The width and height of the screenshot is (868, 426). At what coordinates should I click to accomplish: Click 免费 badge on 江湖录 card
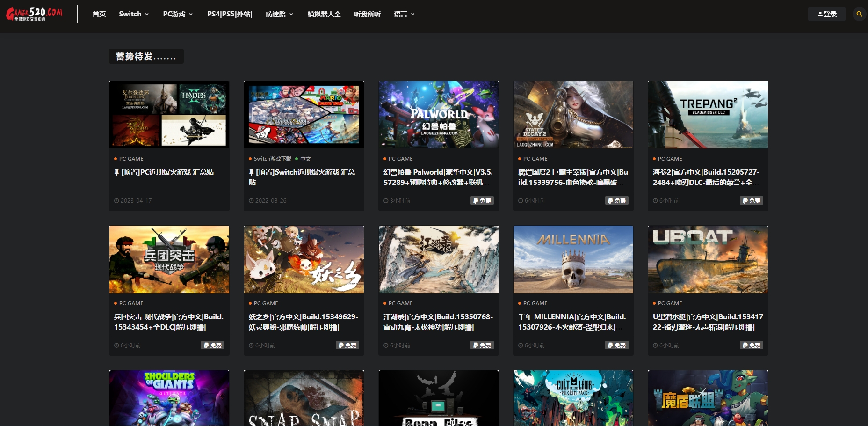482,345
